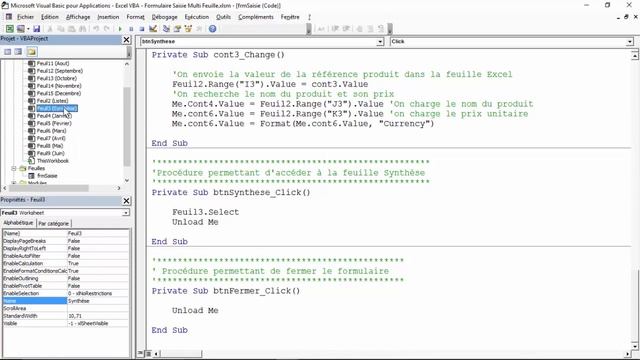Select Feuil11 (Aout) in project tree
Viewport: 640px width, 360px height.
tap(53, 63)
